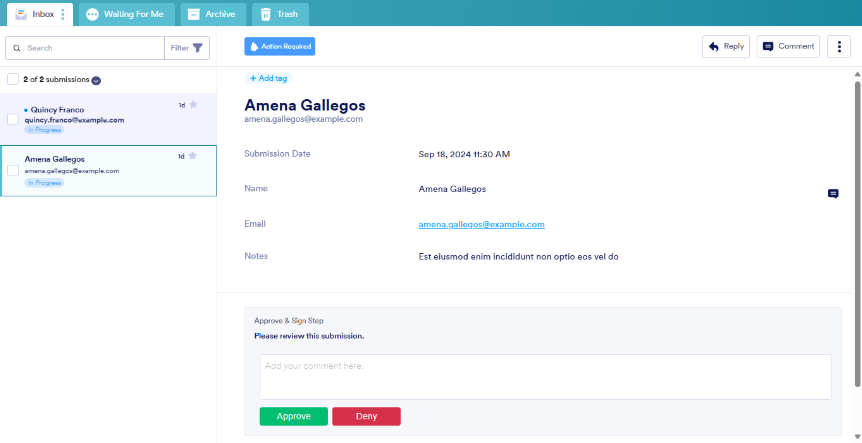Check Quincy Franco's submission checkbox
862x443 pixels.
(x=13, y=119)
